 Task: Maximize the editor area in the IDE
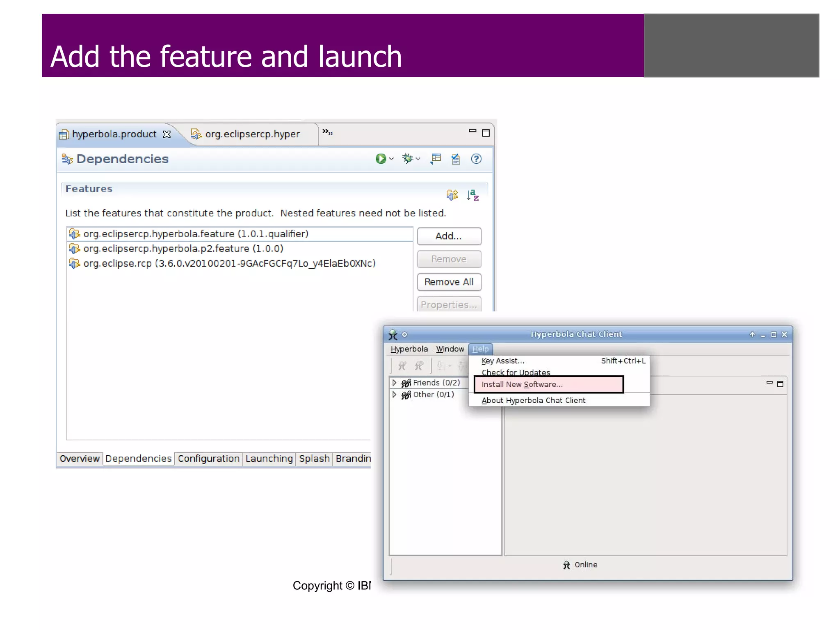[x=486, y=133]
